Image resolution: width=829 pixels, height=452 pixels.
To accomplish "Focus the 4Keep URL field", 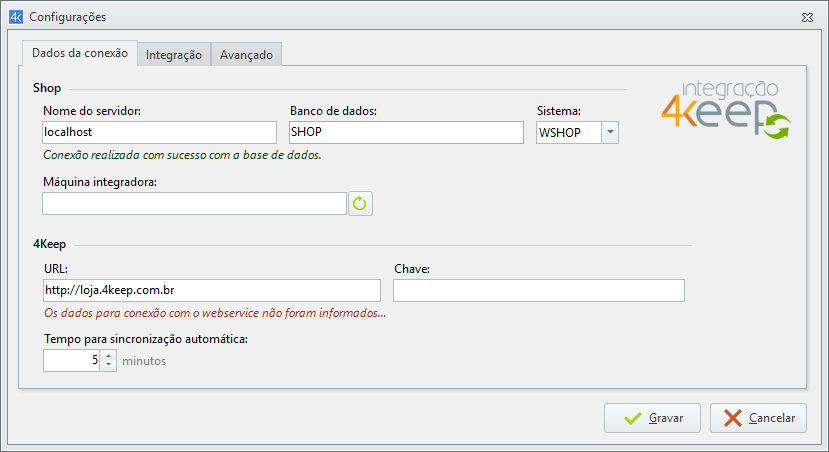I will point(212,290).
